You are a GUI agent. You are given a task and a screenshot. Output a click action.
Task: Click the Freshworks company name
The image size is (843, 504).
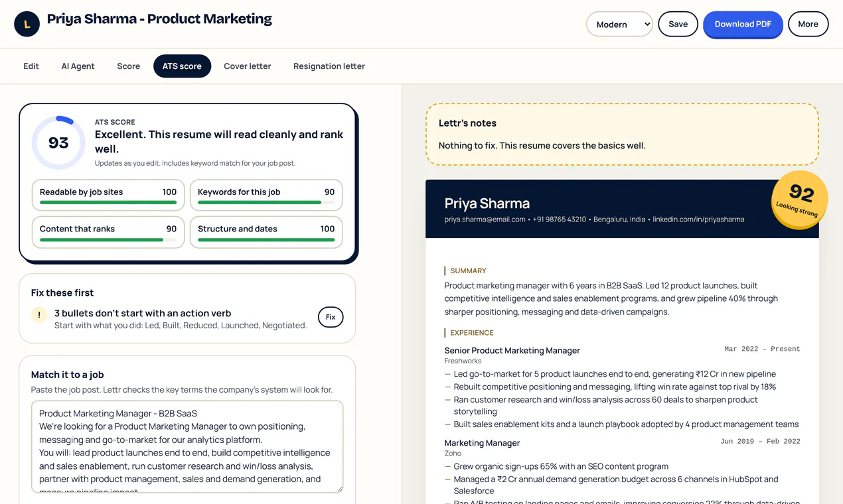point(463,361)
